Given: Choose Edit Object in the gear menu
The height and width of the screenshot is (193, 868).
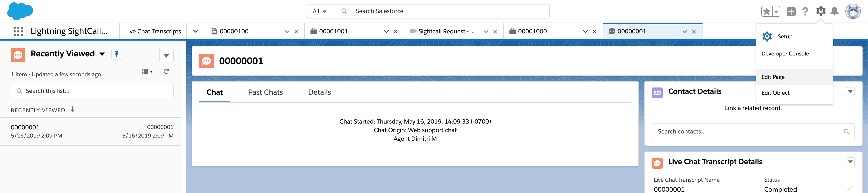Looking at the screenshot, I should [794, 93].
